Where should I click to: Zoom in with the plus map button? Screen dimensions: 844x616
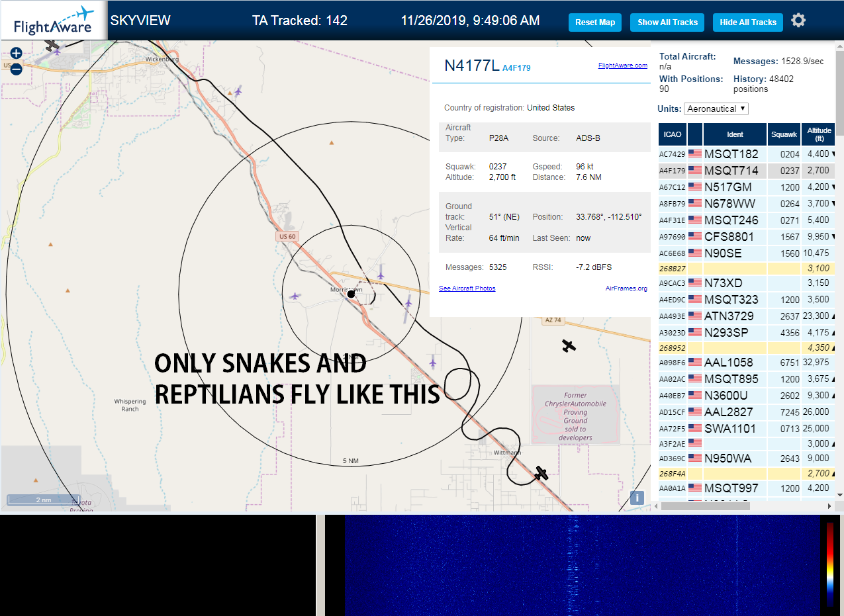[16, 53]
